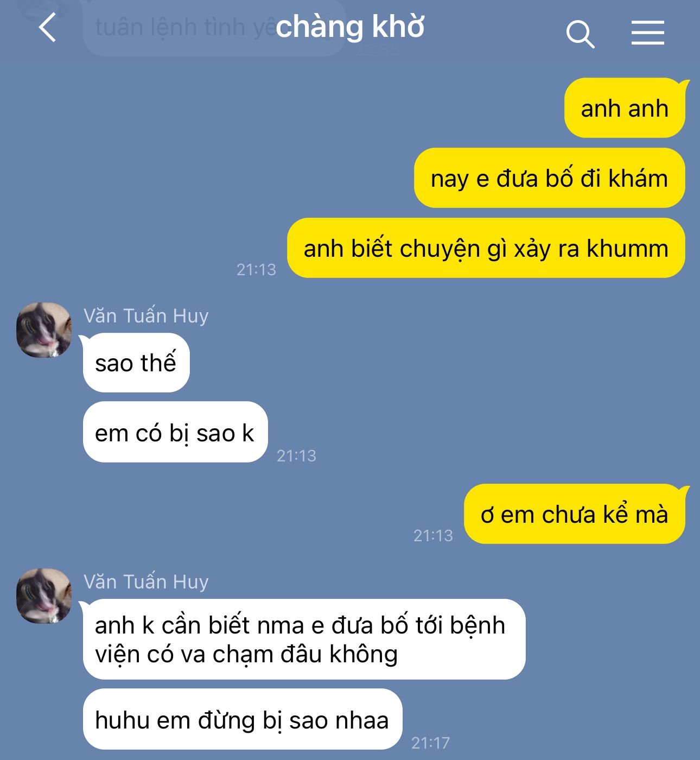Tap the avatar beside the 'sao thế' message
The height and width of the screenshot is (760, 700).
[44, 330]
